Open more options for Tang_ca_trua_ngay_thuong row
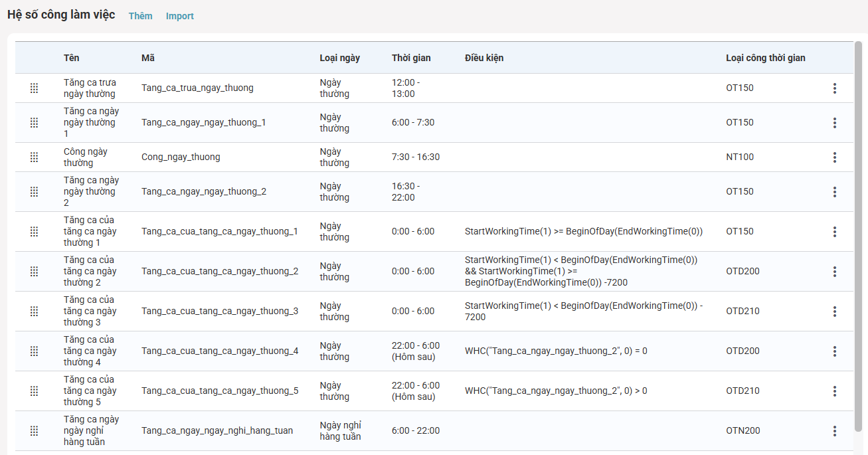Image resolution: width=868 pixels, height=455 pixels. click(835, 88)
